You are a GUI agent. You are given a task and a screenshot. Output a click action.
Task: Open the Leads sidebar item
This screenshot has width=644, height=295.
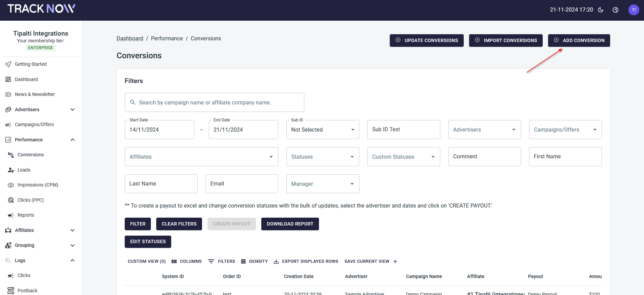24,170
